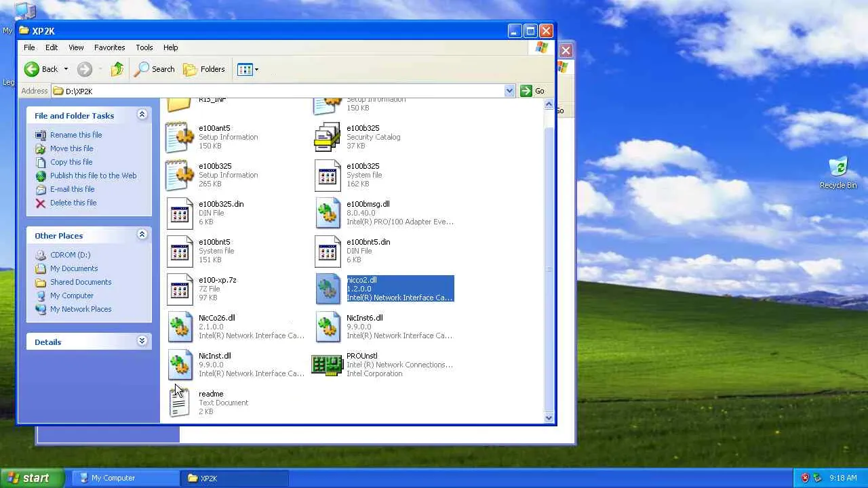Open the Tools menu
Screen dimensions: 868x488
pyautogui.click(x=144, y=47)
